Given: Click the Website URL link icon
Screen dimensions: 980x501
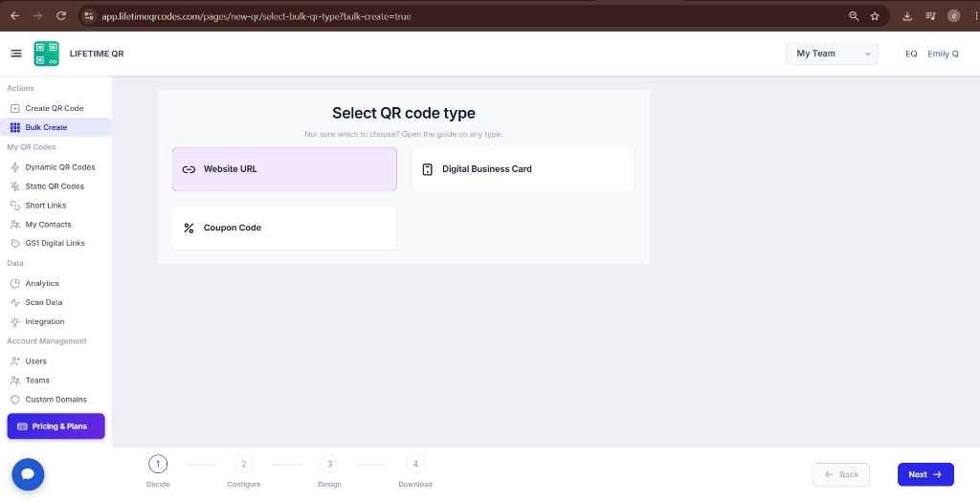Looking at the screenshot, I should [x=189, y=169].
